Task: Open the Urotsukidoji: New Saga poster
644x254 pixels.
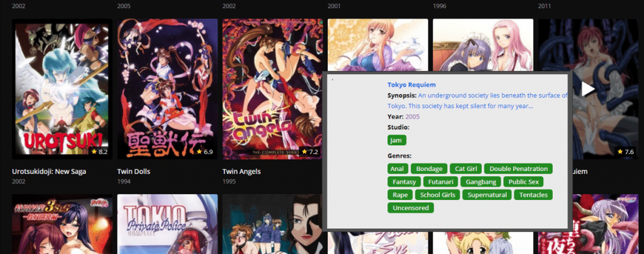Action: tap(62, 89)
